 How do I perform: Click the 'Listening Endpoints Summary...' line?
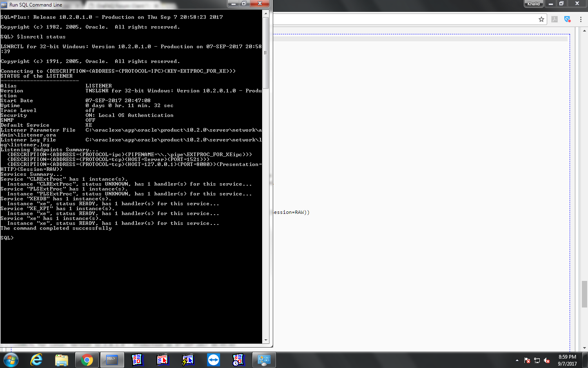point(49,150)
